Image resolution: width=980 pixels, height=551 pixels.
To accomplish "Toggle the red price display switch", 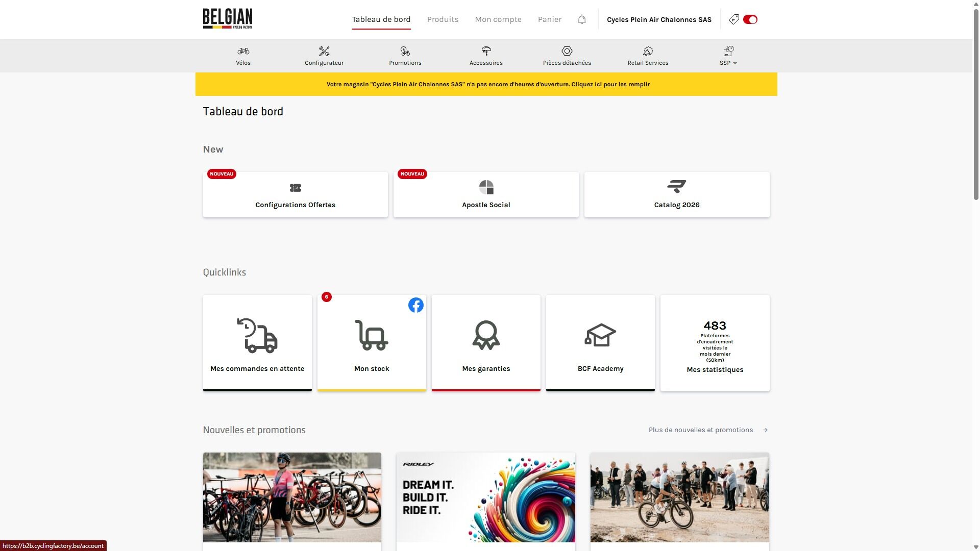I will (750, 19).
